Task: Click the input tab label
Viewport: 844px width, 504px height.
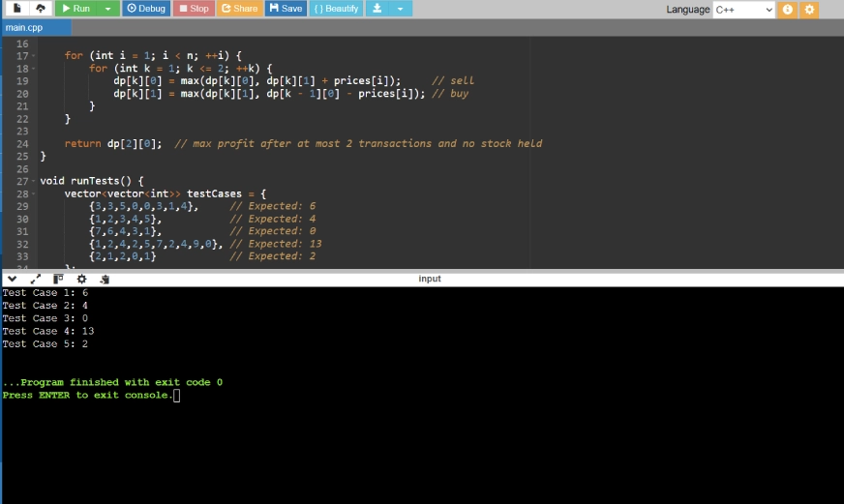Action: (x=430, y=279)
